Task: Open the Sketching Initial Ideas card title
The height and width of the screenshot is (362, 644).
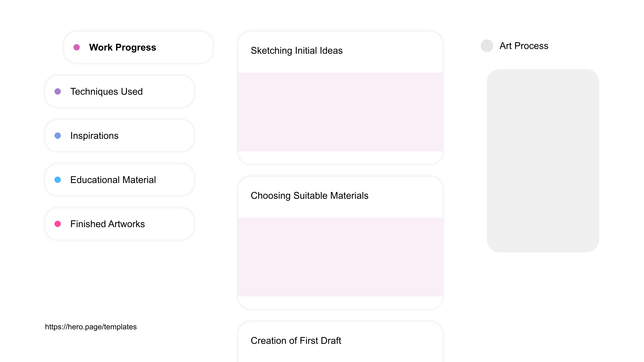Action: [296, 50]
